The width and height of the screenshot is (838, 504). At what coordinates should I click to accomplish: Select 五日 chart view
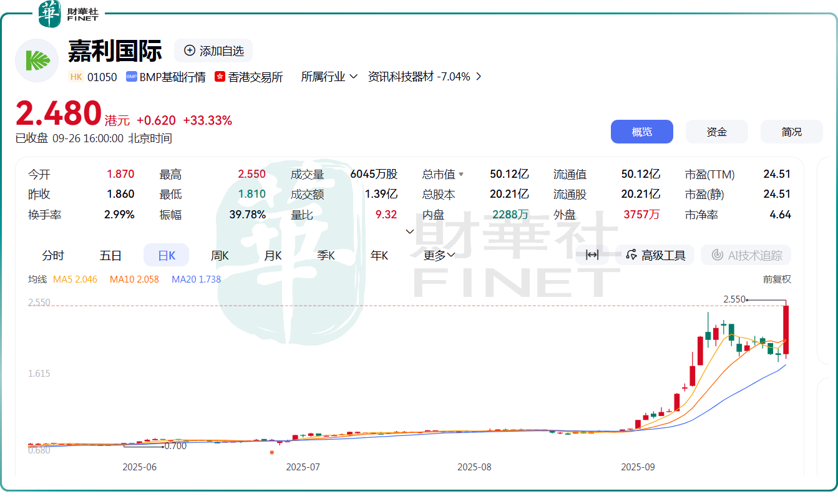pyautogui.click(x=110, y=255)
